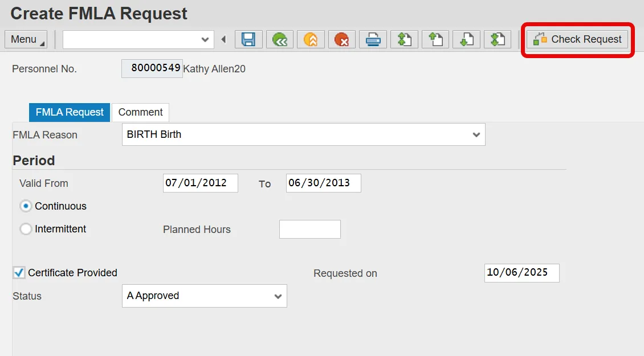Open the Status dropdown
The image size is (644, 356).
point(278,296)
